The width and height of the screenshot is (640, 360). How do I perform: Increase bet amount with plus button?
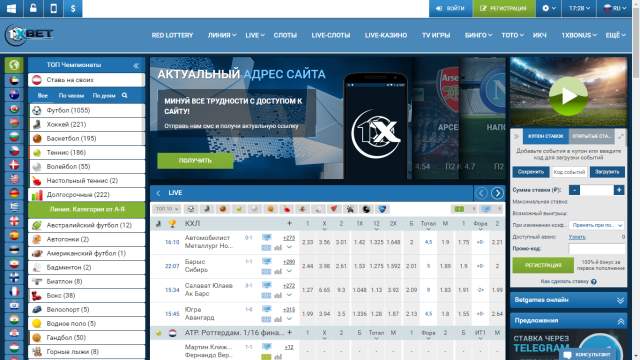point(619,190)
